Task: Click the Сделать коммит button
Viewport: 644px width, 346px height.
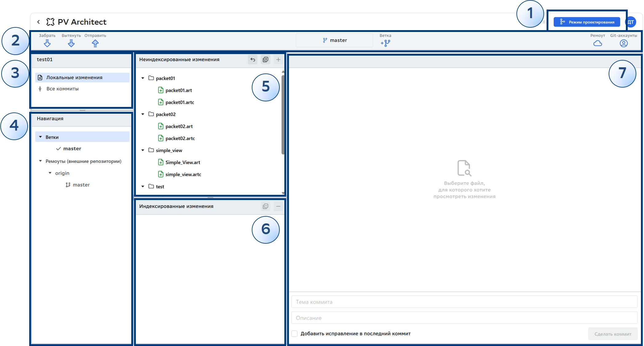Action: tap(613, 334)
